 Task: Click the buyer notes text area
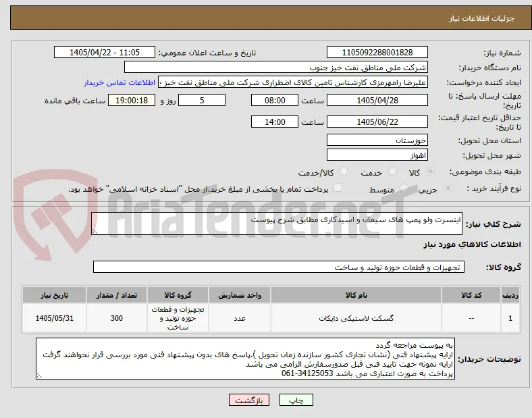pos(245,359)
